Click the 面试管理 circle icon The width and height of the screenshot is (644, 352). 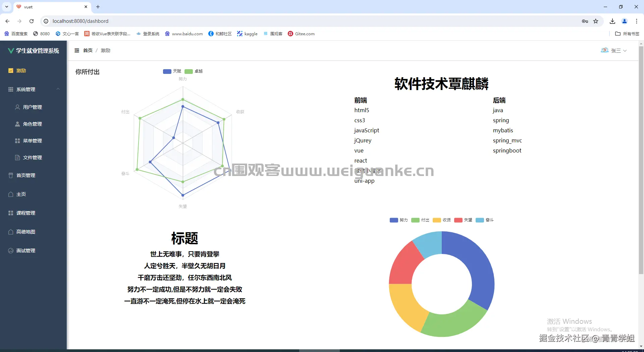[11, 251]
